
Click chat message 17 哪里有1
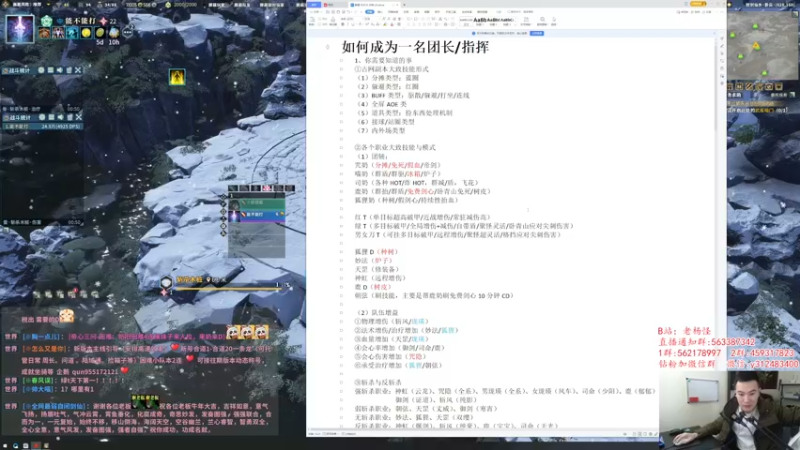[x=77, y=389]
